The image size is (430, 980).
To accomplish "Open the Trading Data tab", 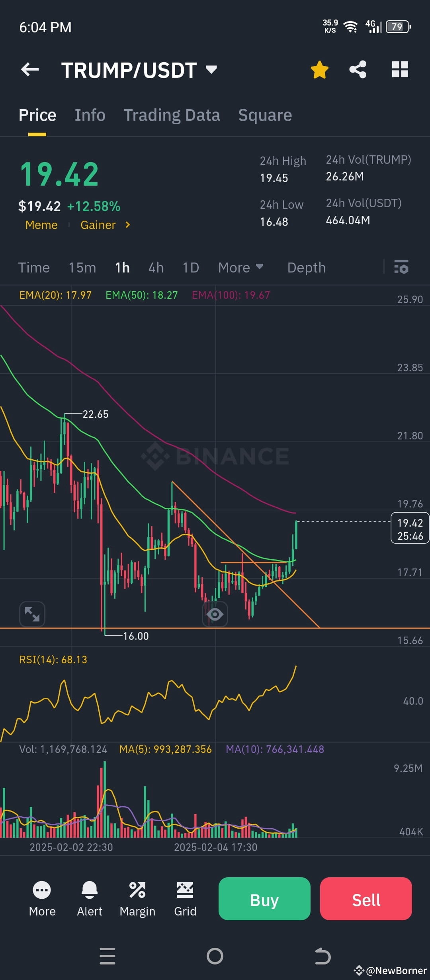I will coord(172,115).
